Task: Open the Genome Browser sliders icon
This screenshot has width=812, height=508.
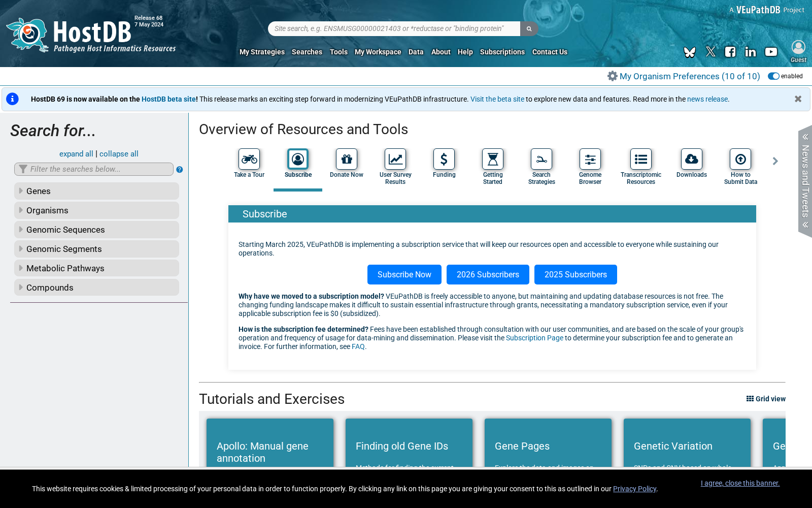Action: coord(590,159)
